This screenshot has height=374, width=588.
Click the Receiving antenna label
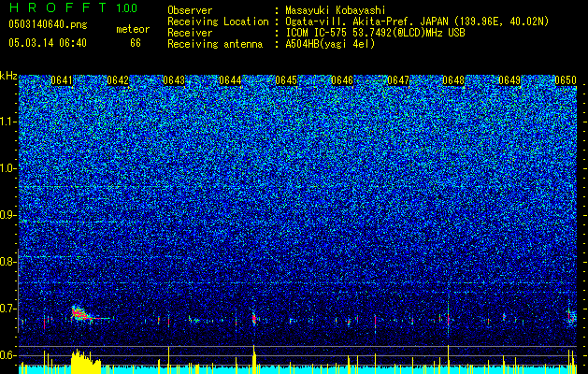(215, 44)
